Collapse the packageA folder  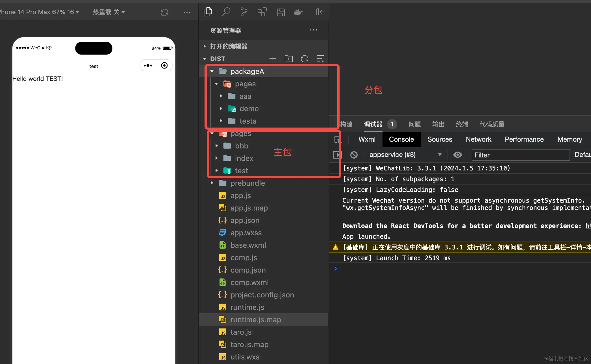(x=212, y=71)
